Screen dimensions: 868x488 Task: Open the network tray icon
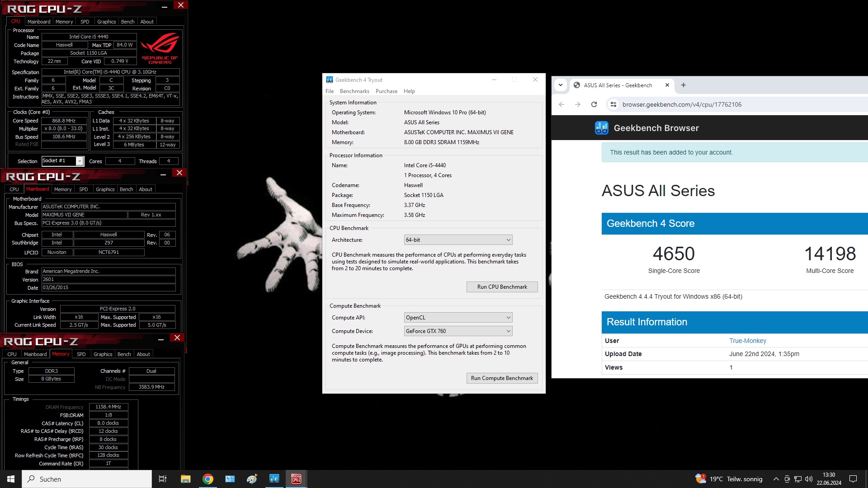pyautogui.click(x=798, y=479)
